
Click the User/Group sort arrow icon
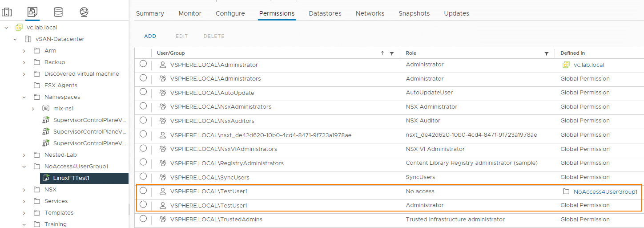coord(382,53)
